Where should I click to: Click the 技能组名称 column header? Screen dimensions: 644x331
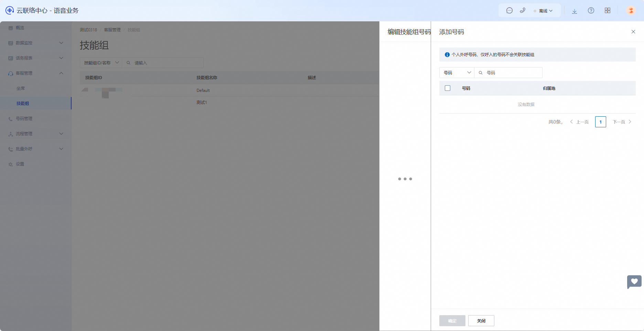pyautogui.click(x=207, y=78)
